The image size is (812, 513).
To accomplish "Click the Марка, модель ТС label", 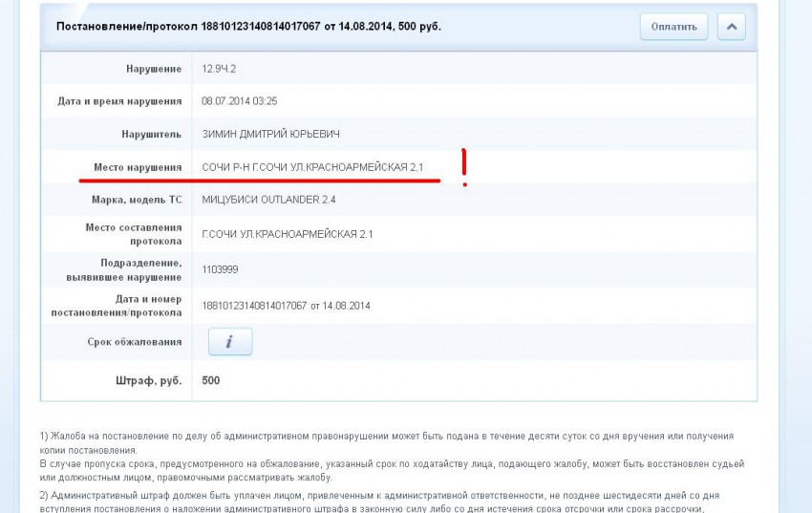I will point(134,200).
